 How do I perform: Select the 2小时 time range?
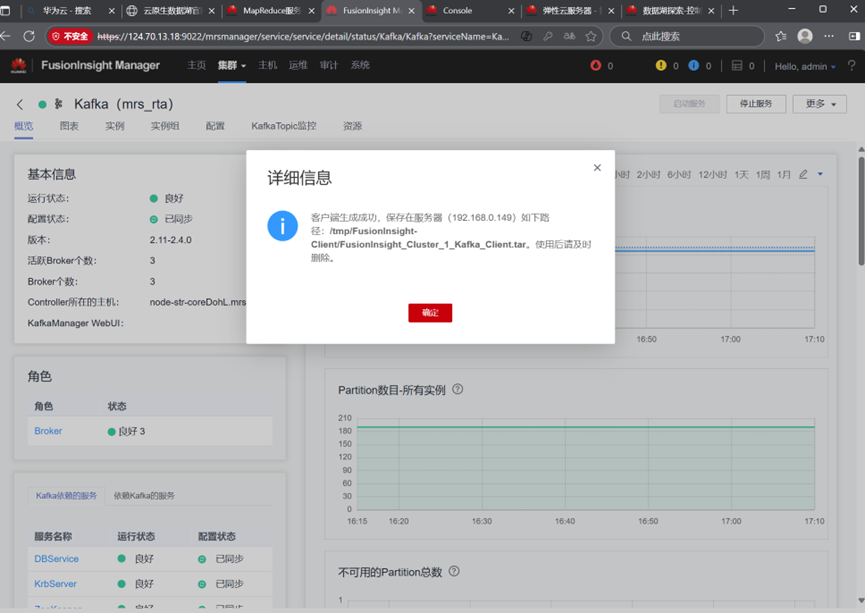(648, 174)
